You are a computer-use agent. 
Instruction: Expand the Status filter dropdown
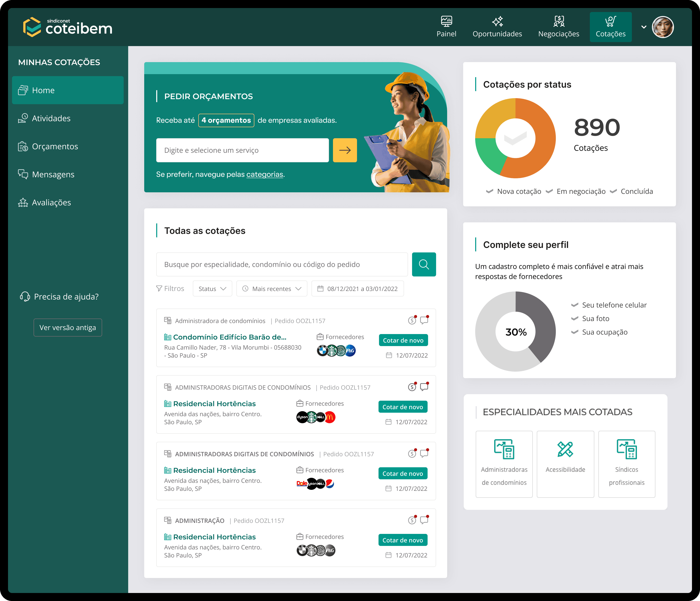[212, 289]
